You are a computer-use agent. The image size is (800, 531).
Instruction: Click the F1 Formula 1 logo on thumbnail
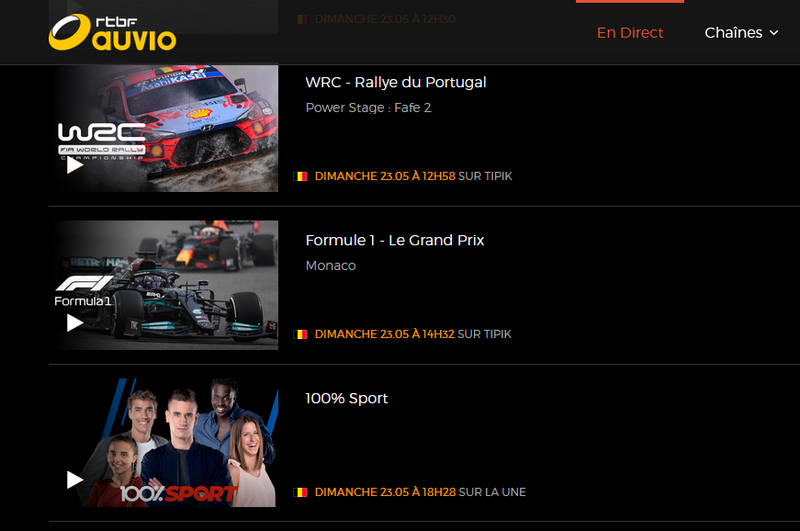(84, 291)
